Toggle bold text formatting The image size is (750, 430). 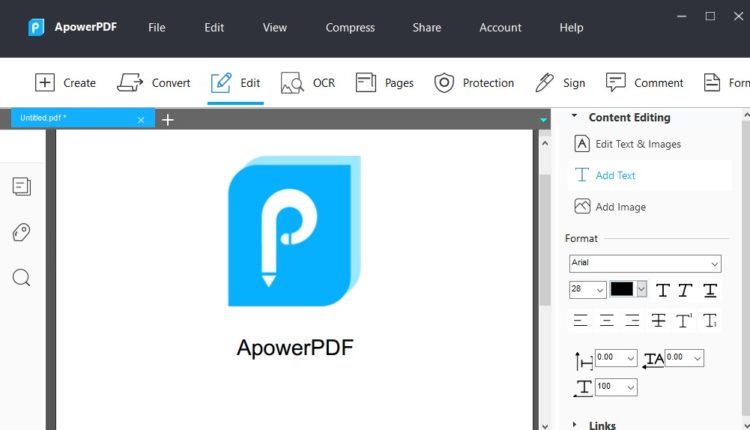[x=662, y=290]
